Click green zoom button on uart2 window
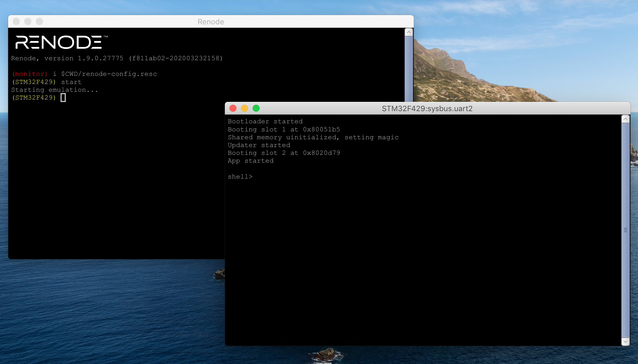This screenshot has height=364, width=638. coord(256,108)
